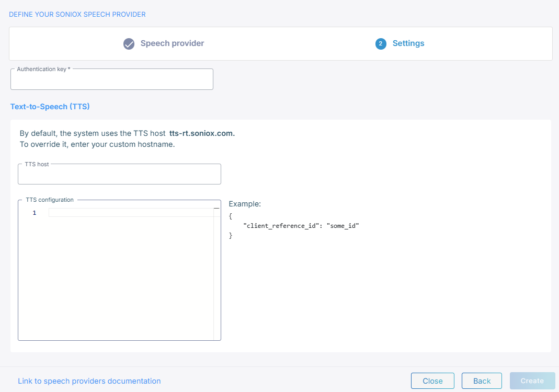Screen dimensions: 559x392
Task: Place cursor in TTS configuration editor line 1
Action: point(131,213)
